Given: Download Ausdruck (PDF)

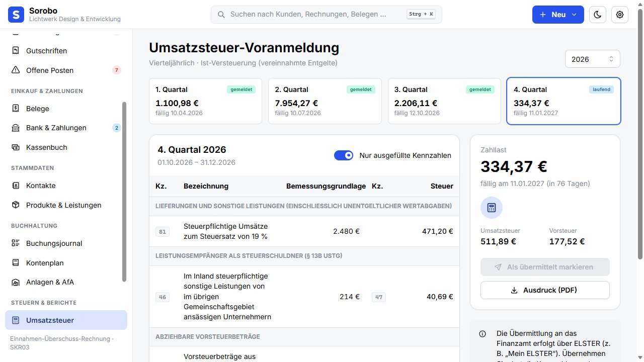Looking at the screenshot, I should 545,290.
